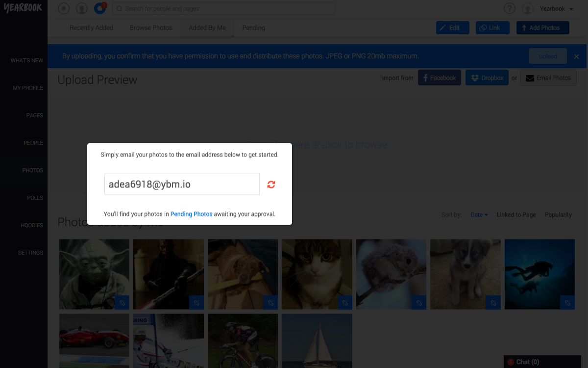Screen dimensions: 588x368
Task: Click the Add Photos button
Action: click(543, 28)
